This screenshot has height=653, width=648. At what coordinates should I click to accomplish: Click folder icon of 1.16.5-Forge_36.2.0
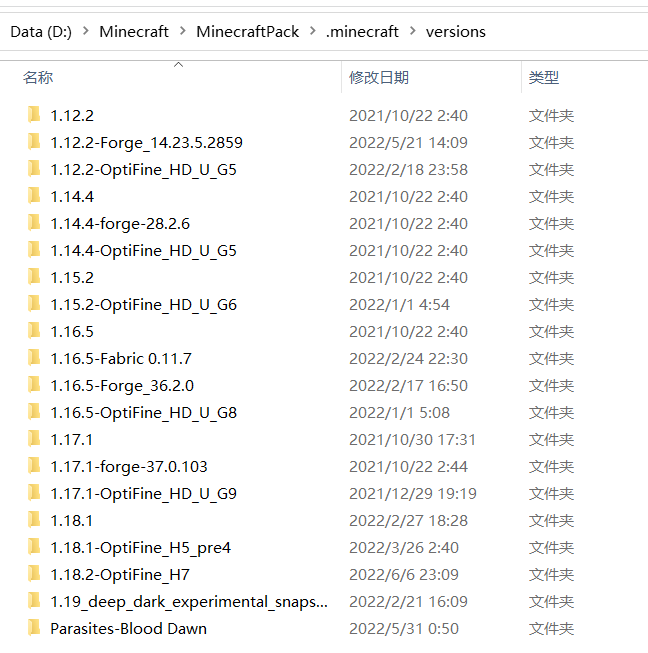click(34, 385)
